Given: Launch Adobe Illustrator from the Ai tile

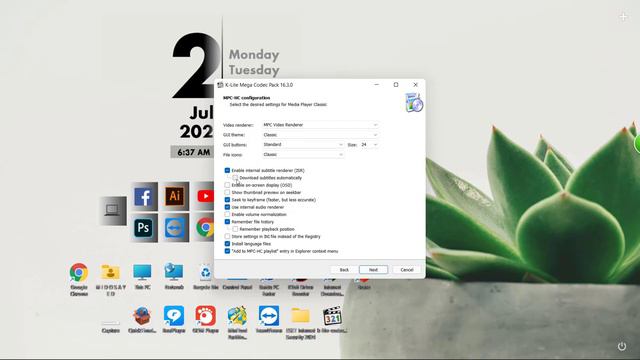Looking at the screenshot, I should pyautogui.click(x=175, y=196).
